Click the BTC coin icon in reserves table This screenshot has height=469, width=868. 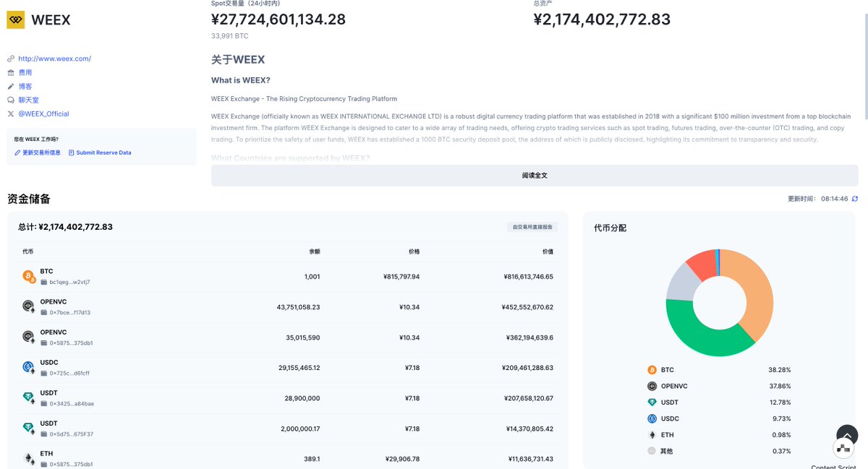pyautogui.click(x=29, y=277)
